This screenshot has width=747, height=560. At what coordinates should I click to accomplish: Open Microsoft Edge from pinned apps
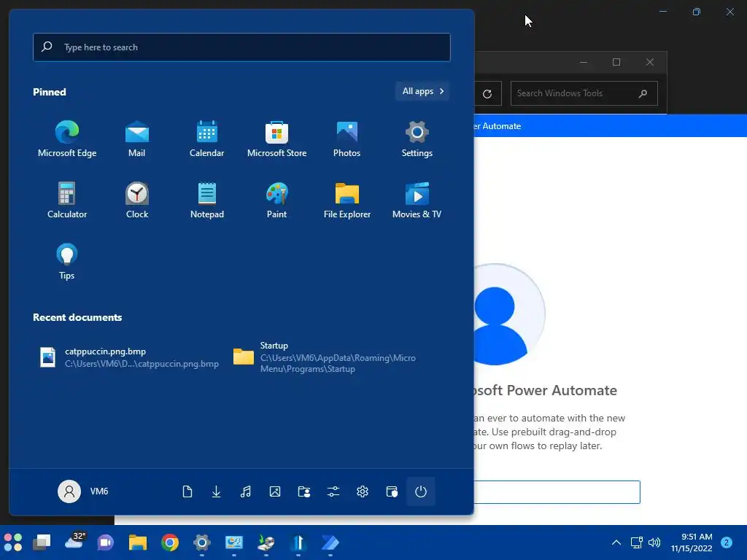pyautogui.click(x=66, y=139)
